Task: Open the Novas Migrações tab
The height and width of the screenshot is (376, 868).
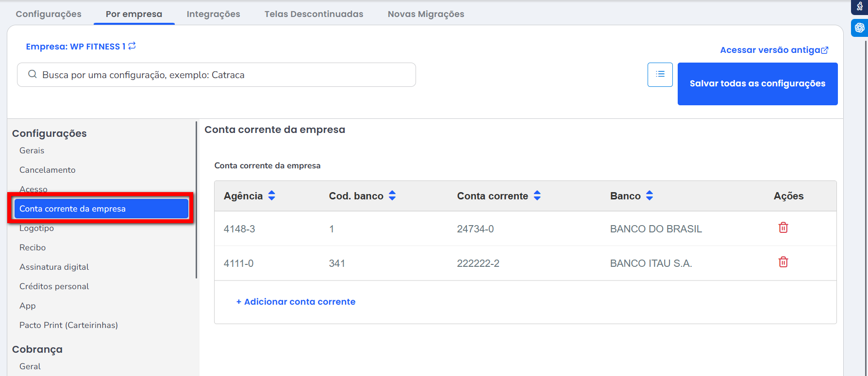Action: [426, 14]
